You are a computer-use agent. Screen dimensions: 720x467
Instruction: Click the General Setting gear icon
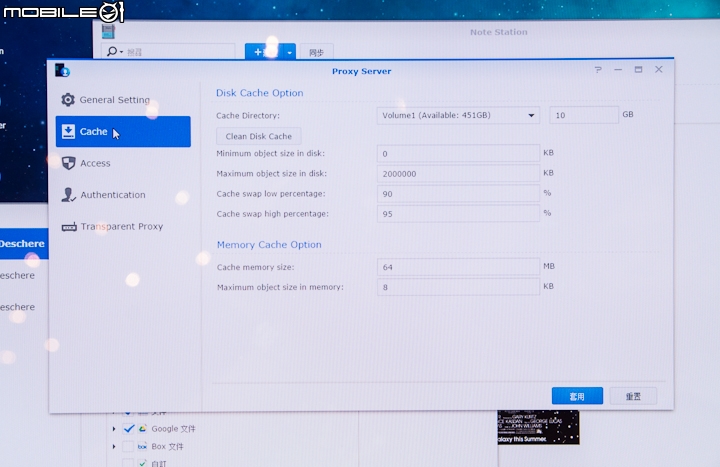pos(68,100)
